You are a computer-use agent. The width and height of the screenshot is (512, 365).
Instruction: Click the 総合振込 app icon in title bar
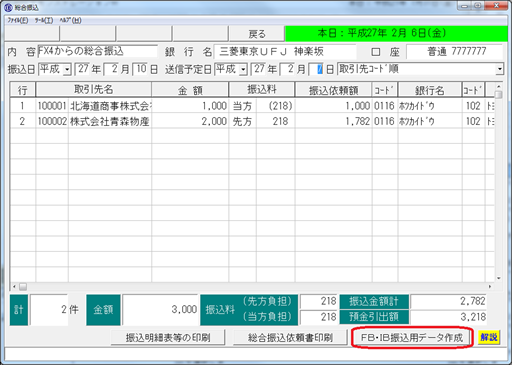coord(8,7)
